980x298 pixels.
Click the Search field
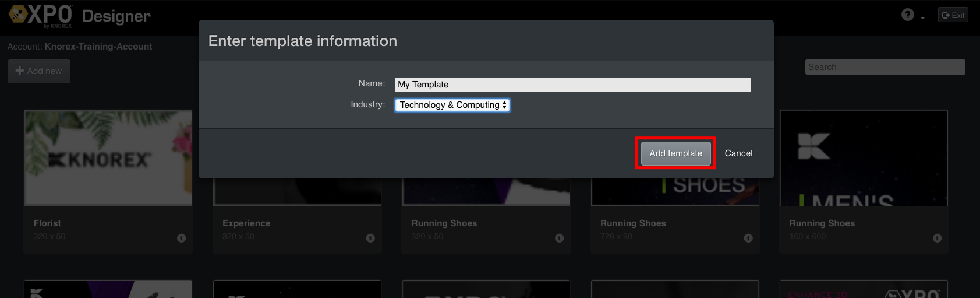[x=885, y=67]
